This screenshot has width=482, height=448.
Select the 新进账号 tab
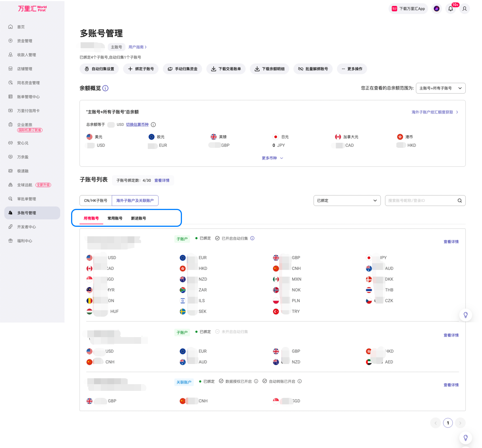pyautogui.click(x=138, y=218)
